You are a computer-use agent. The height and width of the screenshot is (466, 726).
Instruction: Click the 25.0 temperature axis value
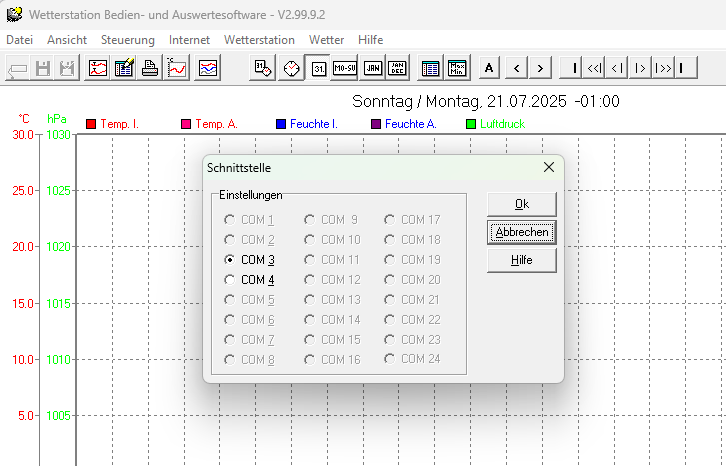click(23, 190)
